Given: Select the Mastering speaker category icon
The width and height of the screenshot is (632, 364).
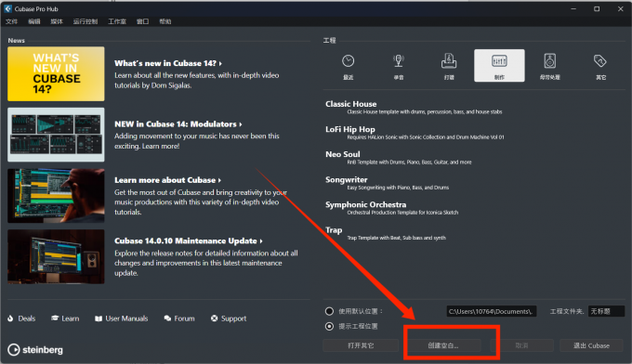Looking at the screenshot, I should pos(550,60).
